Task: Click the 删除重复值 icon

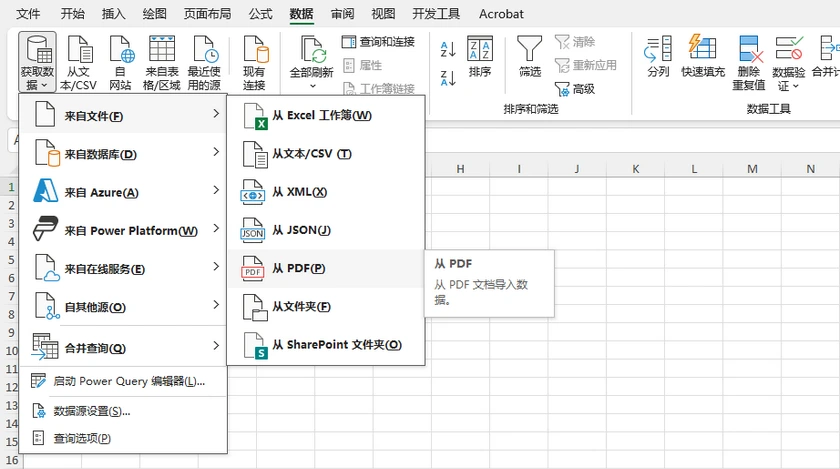Action: [749, 62]
